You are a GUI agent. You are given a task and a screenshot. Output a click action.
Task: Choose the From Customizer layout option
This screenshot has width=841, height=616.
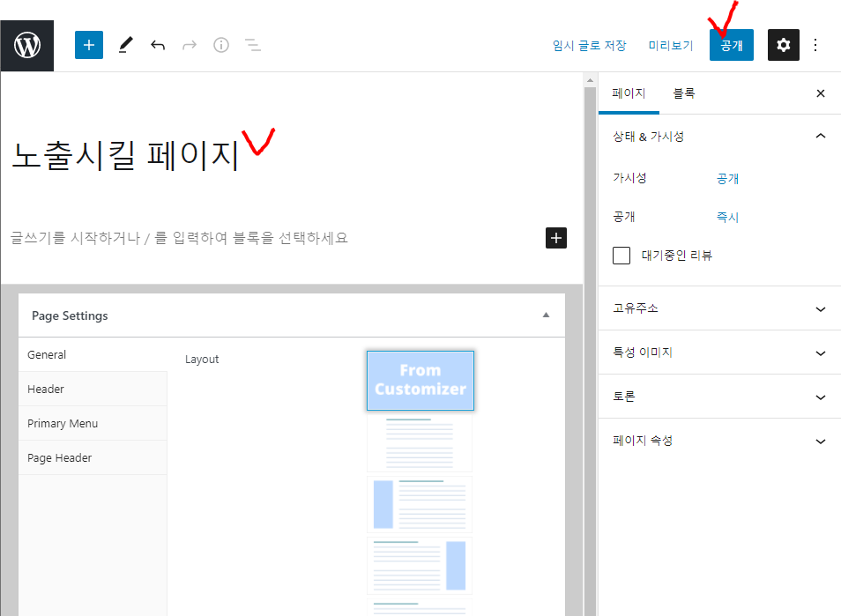click(420, 380)
